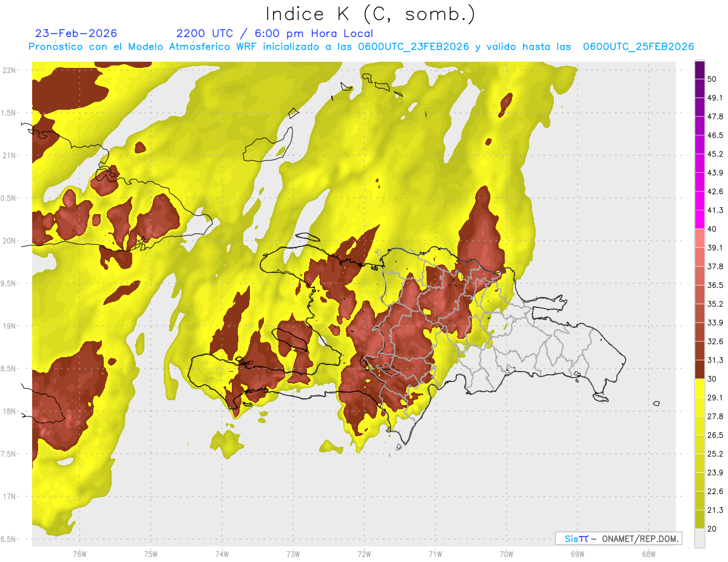This screenshot has width=728, height=562.
Task: Click the latitude axis label "18N"
Action: tap(10, 411)
